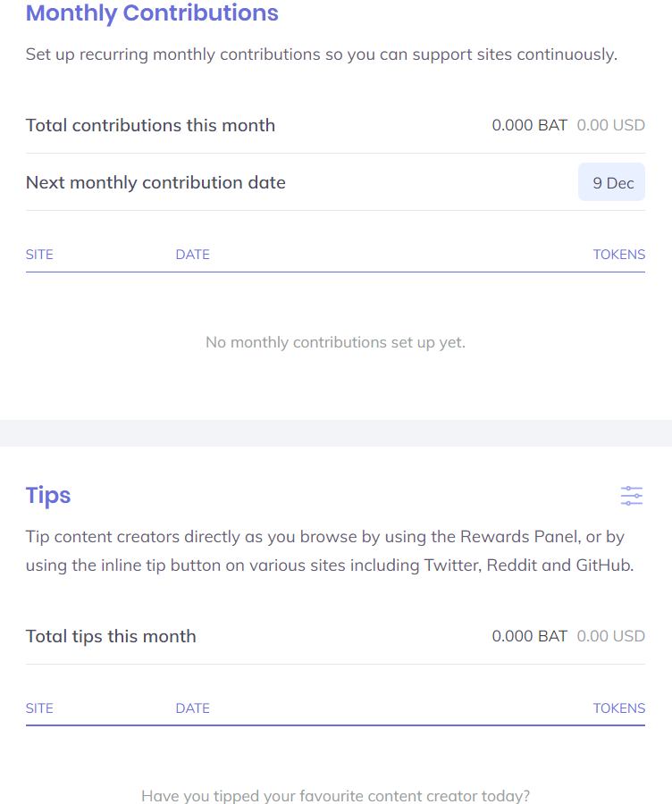
Task: Select TOKENS column header in Tips table
Action: point(618,708)
